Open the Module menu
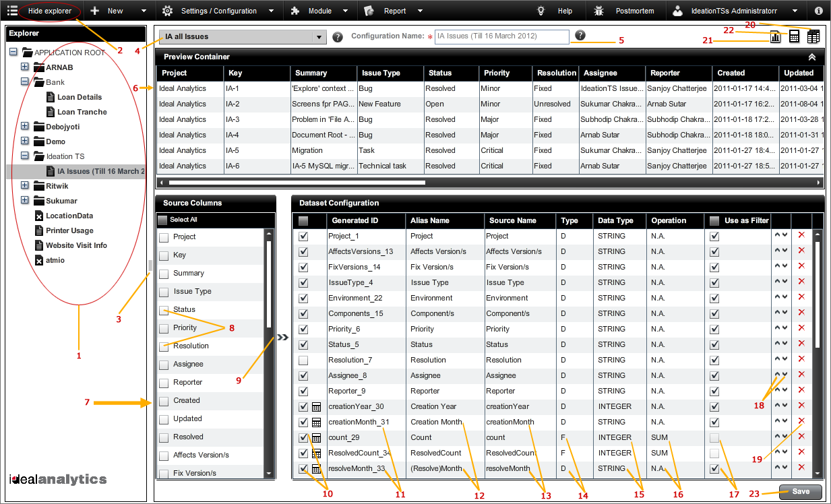Viewport: 831px width, 504px height. [x=319, y=11]
